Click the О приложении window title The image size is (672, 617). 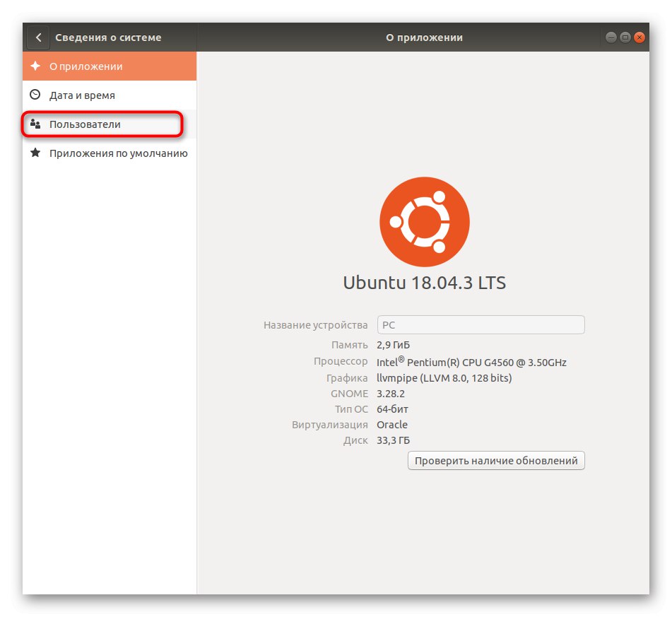click(424, 37)
